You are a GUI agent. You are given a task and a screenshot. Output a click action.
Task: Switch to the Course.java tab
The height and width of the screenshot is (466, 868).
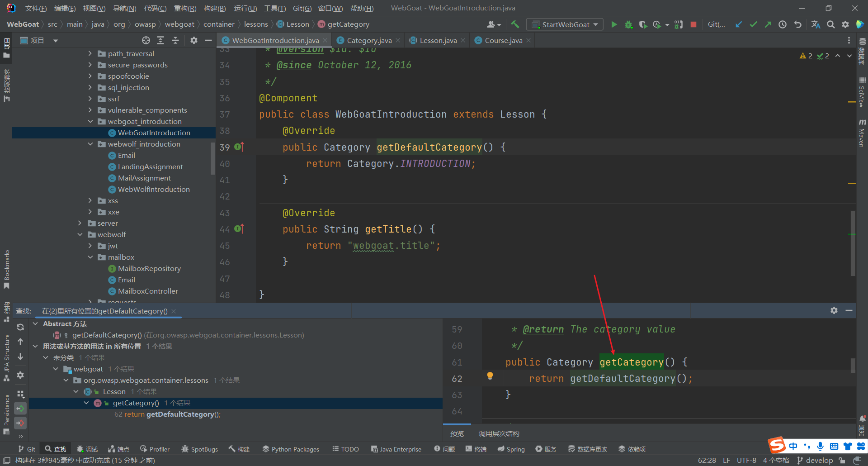tap(503, 40)
